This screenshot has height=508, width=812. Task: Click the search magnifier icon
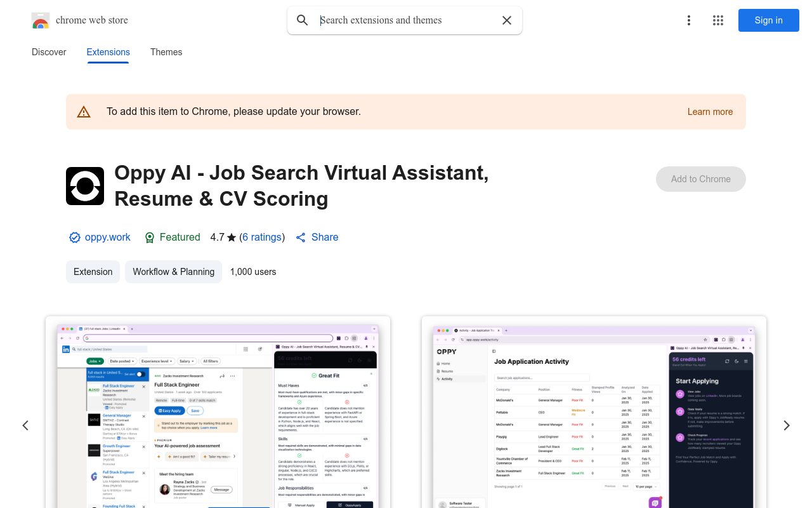tap(303, 20)
